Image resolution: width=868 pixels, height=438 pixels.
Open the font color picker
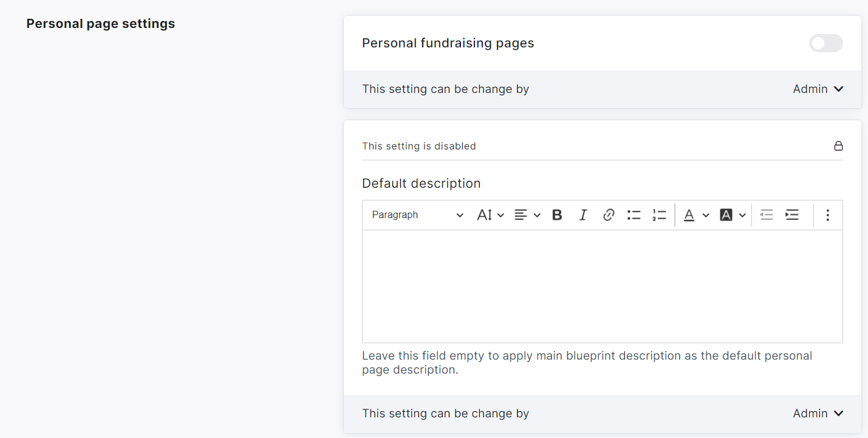click(x=695, y=215)
